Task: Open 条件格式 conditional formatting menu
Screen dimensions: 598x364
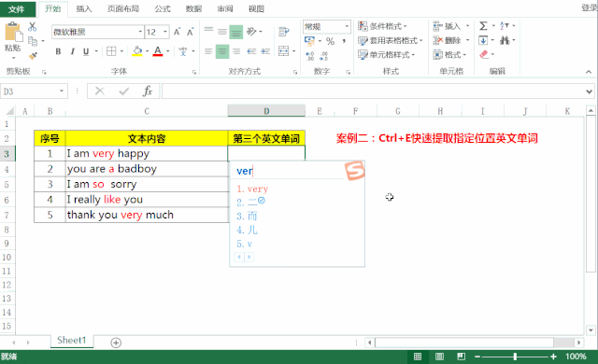Action: tap(382, 26)
